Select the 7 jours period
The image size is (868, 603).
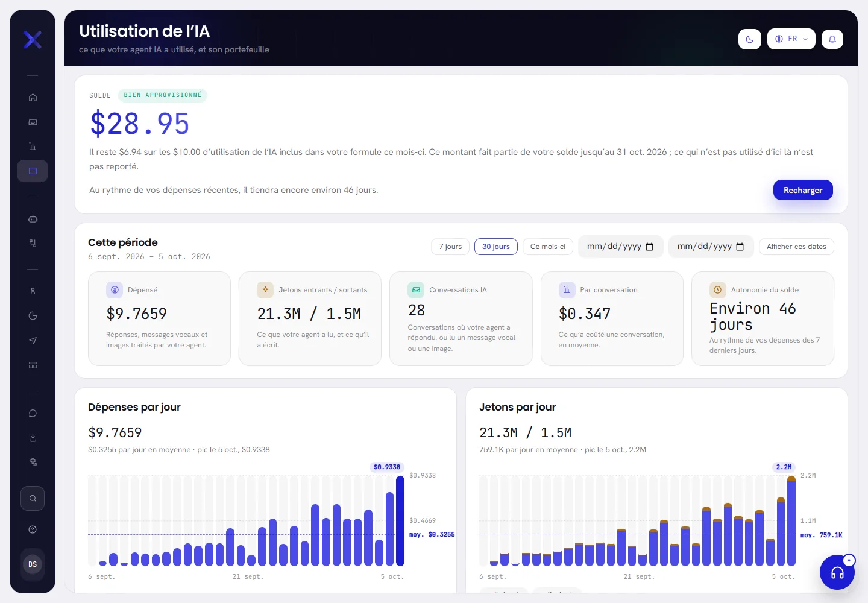(x=450, y=247)
